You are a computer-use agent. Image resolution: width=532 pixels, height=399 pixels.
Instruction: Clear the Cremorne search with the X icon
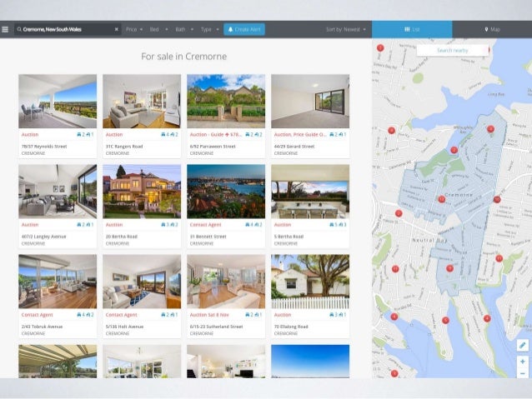(117, 29)
